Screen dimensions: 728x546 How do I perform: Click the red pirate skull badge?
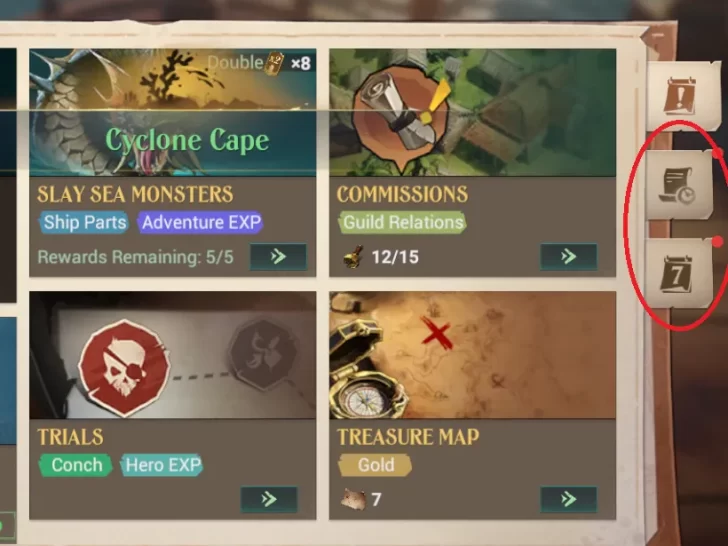coord(124,368)
